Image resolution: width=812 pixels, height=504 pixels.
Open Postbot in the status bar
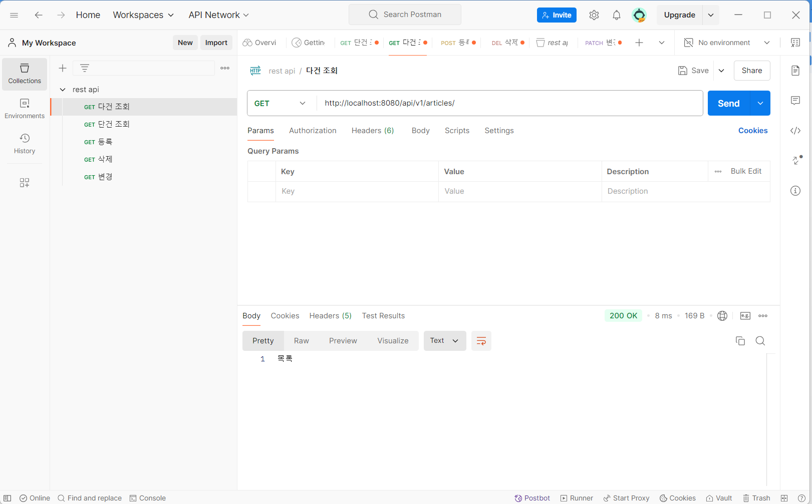(532, 498)
